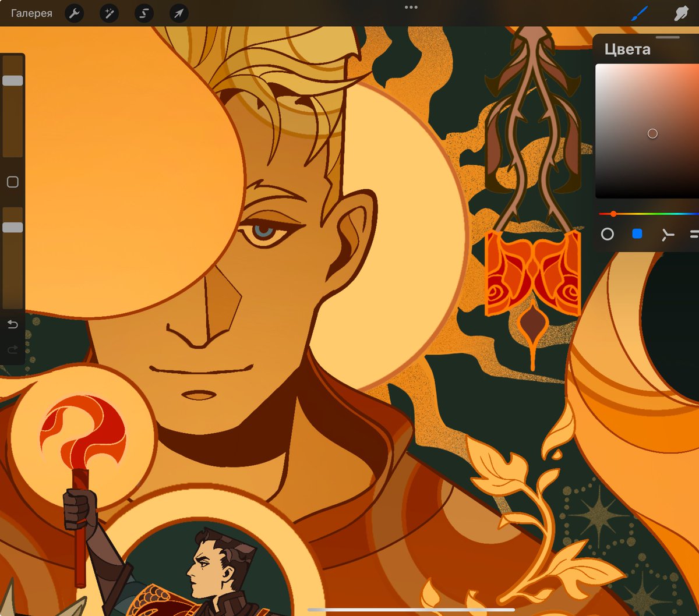Pick a shade in the saturation square

click(x=647, y=131)
